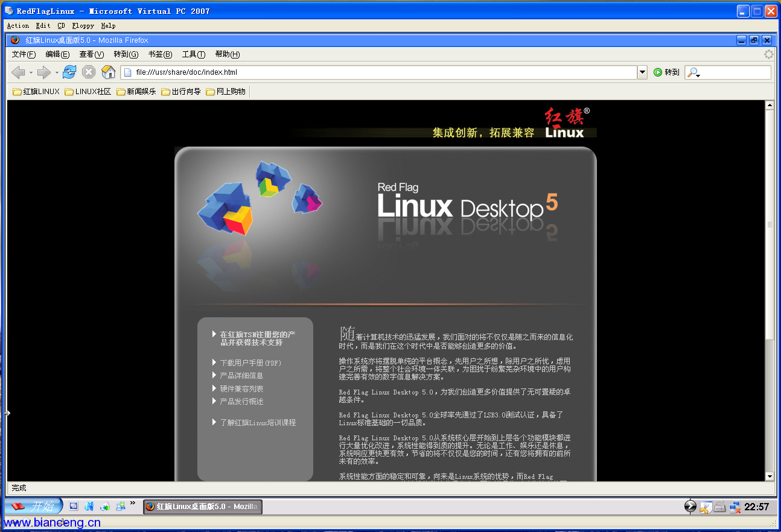Image resolution: width=781 pixels, height=532 pixels.
Task: Click the page scrollbar down arrow
Action: click(770, 476)
